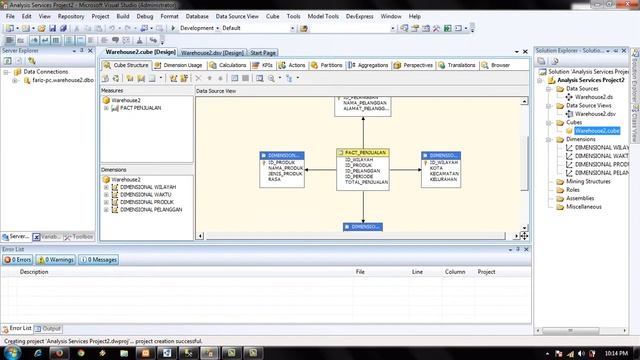Screen dimensions: 640x360
Task: Click Connect to Database icon in Server Explorer
Action: tap(31, 61)
